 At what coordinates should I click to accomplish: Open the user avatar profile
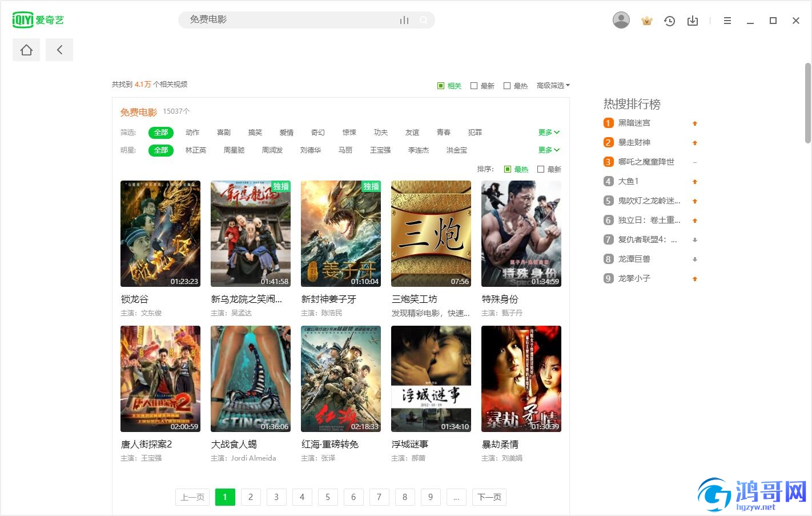(x=621, y=20)
